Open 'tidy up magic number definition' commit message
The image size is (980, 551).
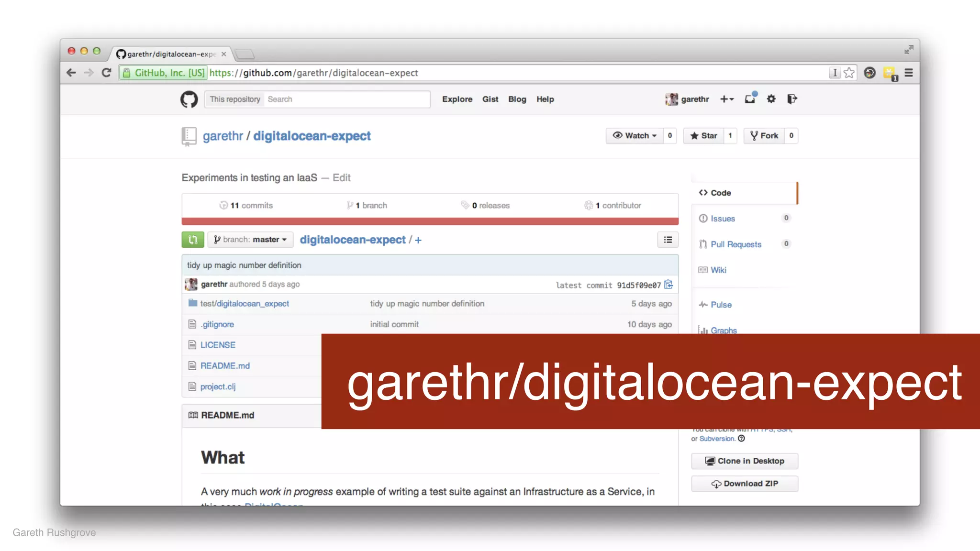pyautogui.click(x=244, y=265)
